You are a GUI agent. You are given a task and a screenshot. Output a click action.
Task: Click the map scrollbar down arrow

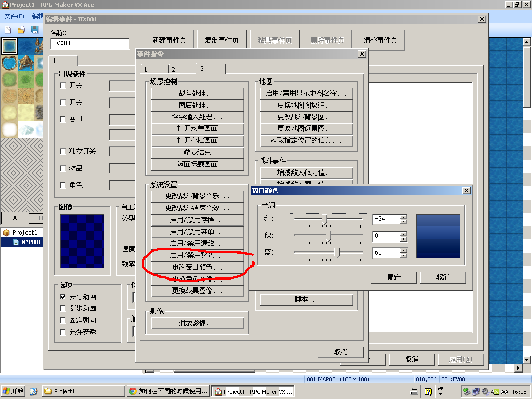point(526,360)
